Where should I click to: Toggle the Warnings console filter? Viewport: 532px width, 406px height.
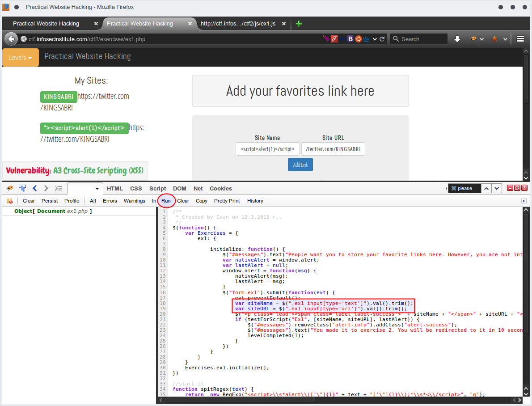pos(134,201)
